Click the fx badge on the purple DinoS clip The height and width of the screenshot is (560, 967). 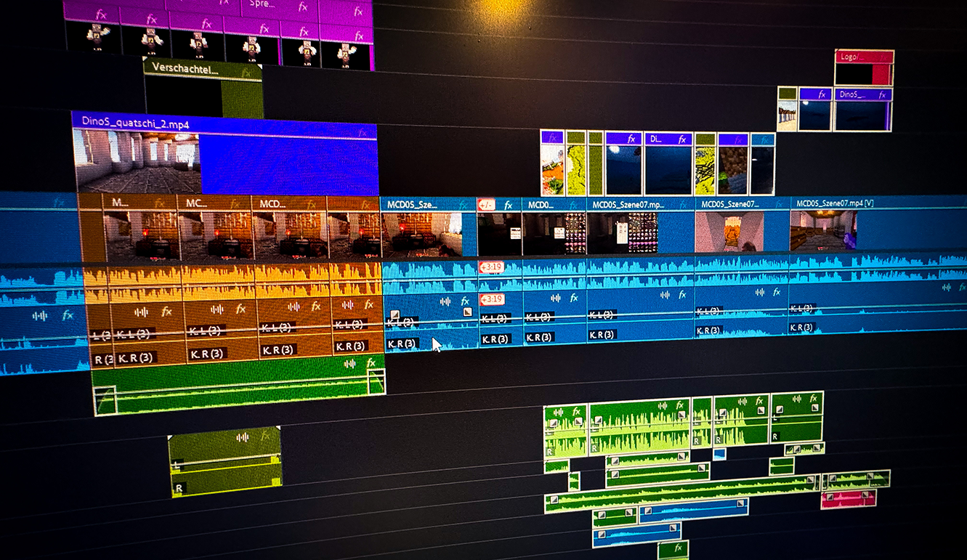(882, 95)
